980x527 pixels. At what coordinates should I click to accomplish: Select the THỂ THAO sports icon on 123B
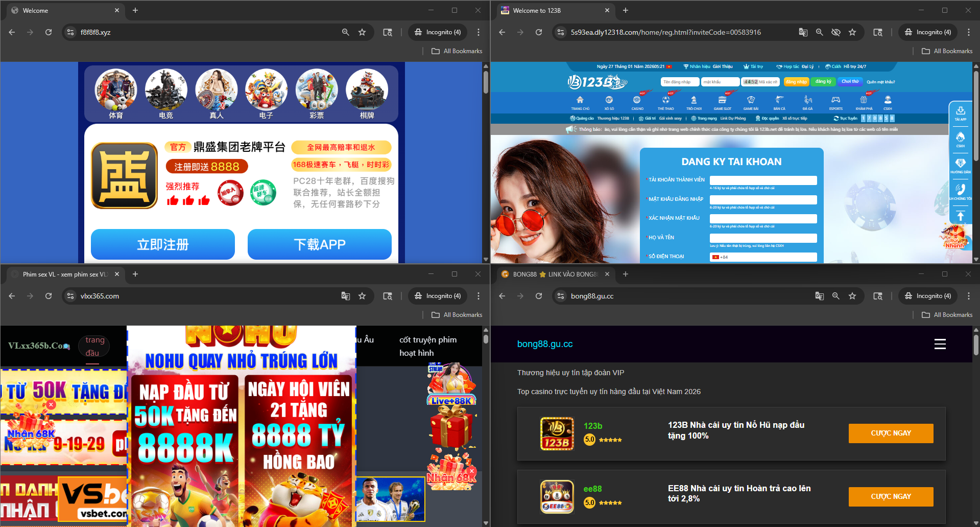click(x=665, y=100)
